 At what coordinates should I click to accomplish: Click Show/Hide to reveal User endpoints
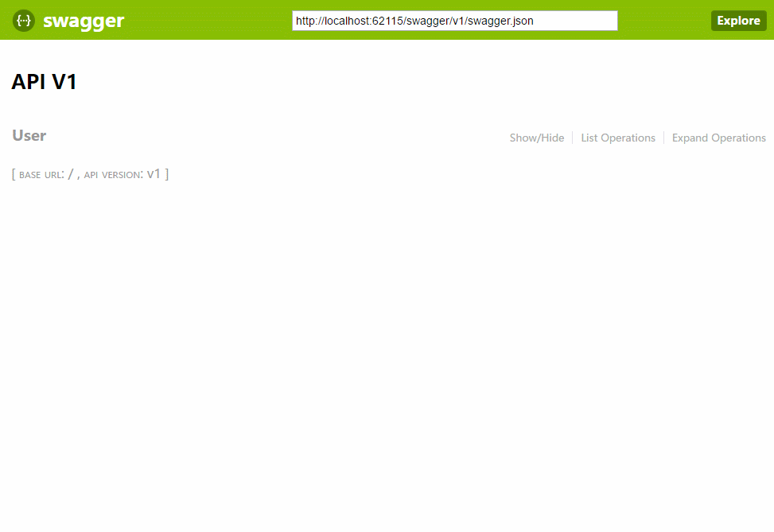pyautogui.click(x=536, y=138)
